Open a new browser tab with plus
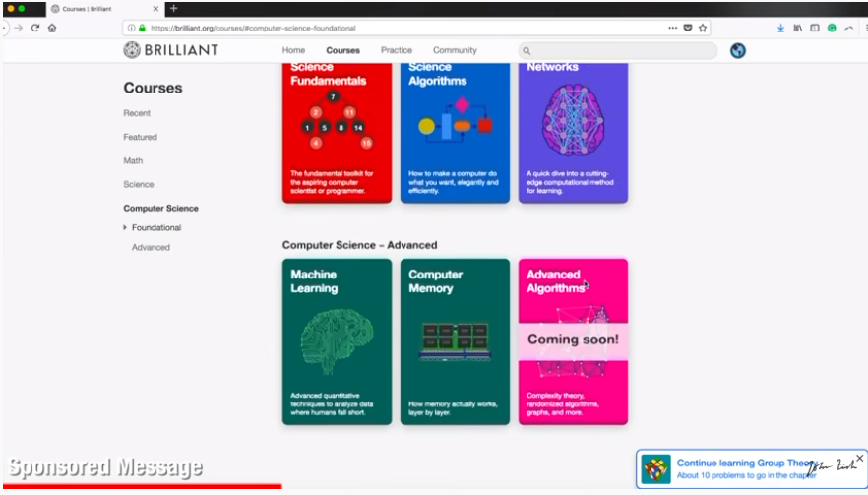The width and height of the screenshot is (868, 495). pyautogui.click(x=174, y=9)
